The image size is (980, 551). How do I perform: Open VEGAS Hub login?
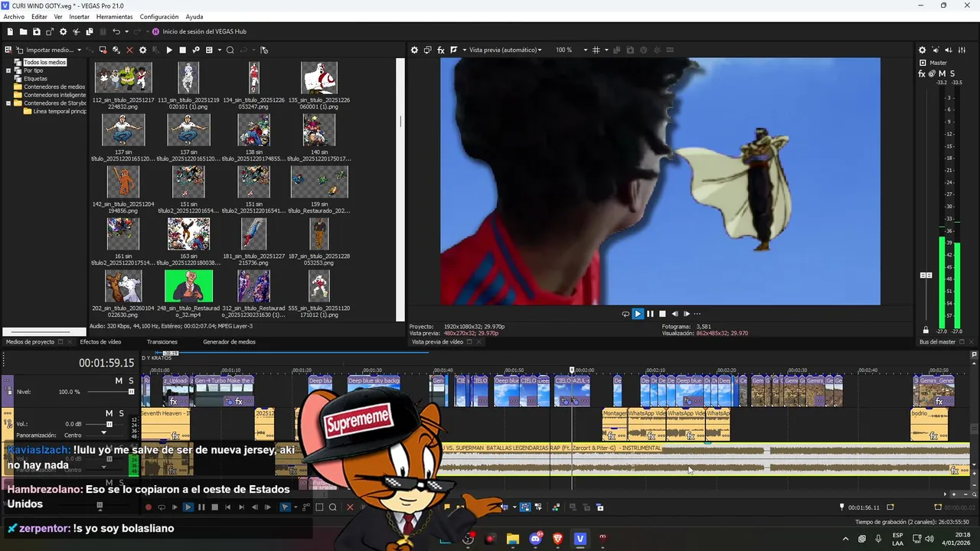pyautogui.click(x=199, y=31)
